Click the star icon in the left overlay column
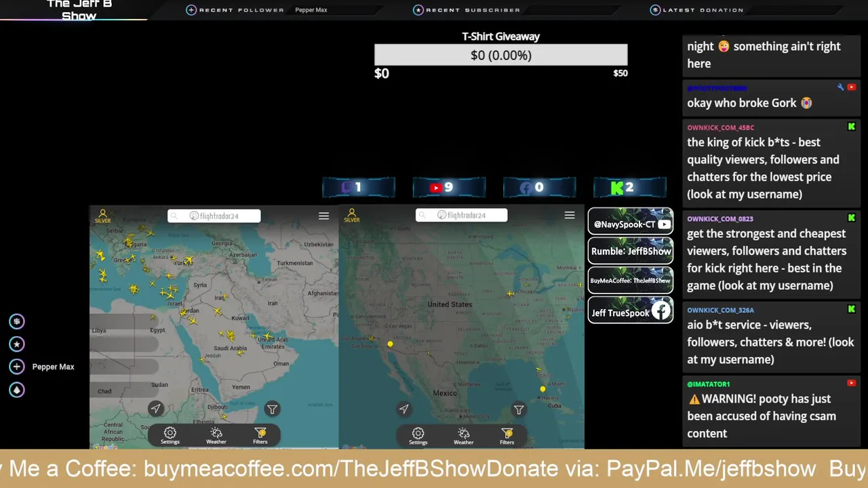Image resolution: width=868 pixels, height=488 pixels. coord(17,344)
